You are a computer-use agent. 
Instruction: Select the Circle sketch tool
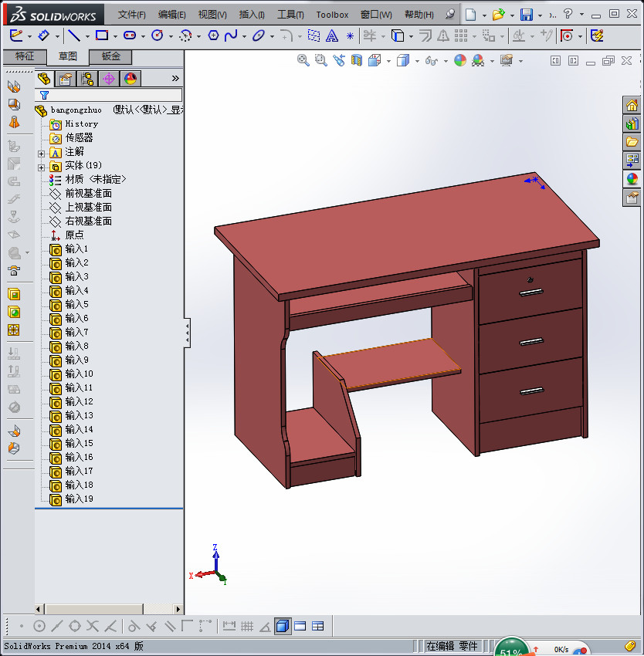[156, 35]
